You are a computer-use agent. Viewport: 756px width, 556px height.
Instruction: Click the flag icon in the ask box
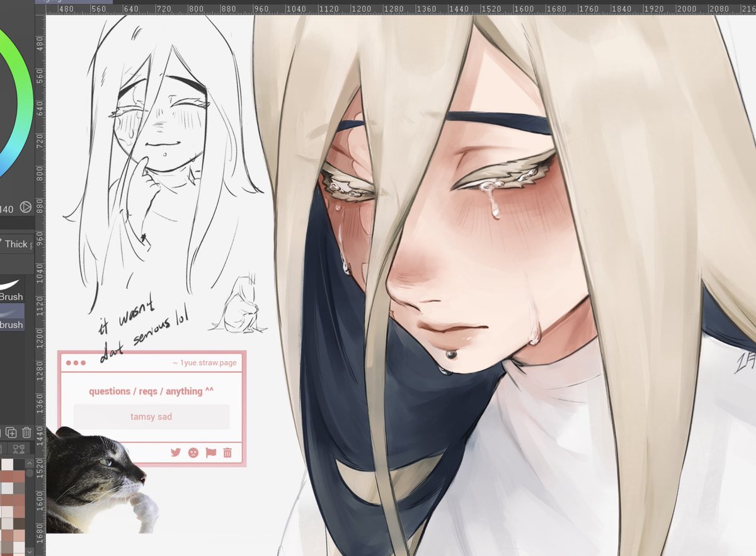point(211,452)
